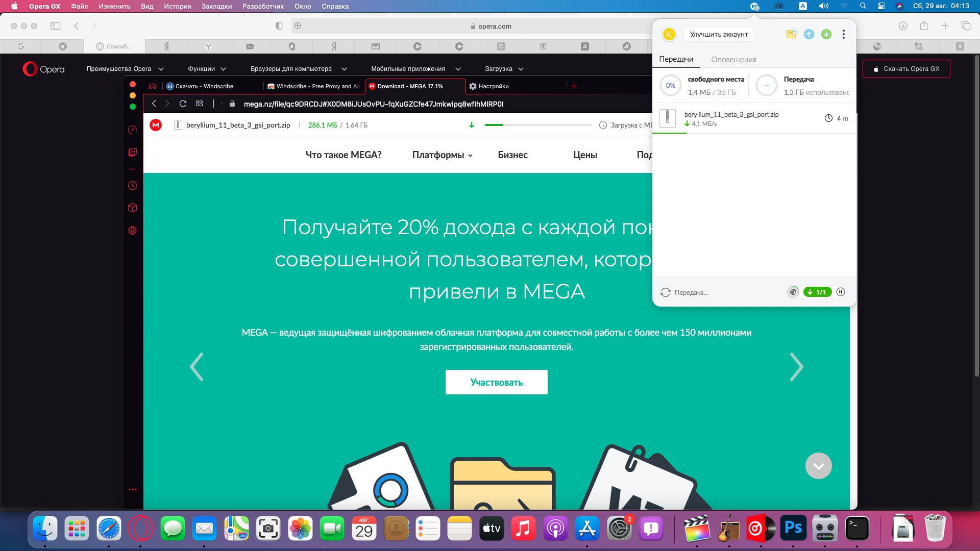Open Safari downloads icon
The image size is (980, 551).
pyautogui.click(x=903, y=26)
